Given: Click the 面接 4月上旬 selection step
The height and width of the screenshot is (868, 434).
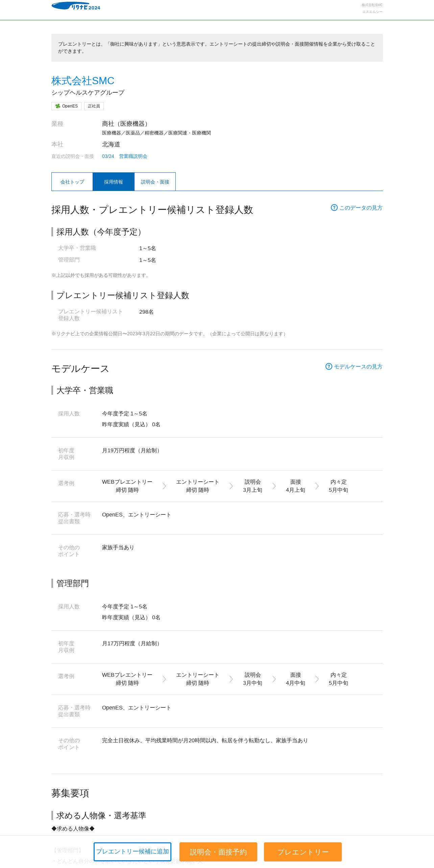Looking at the screenshot, I should coord(295,486).
